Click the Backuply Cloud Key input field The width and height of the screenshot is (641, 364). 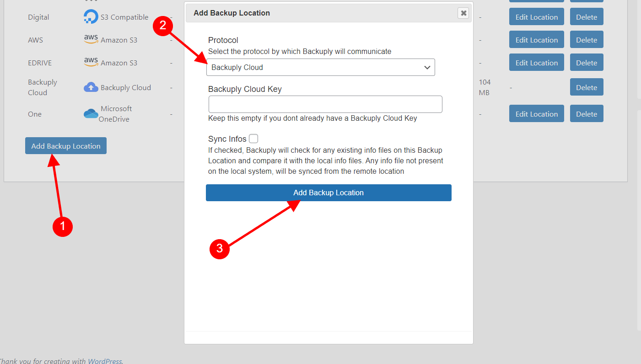coord(325,104)
